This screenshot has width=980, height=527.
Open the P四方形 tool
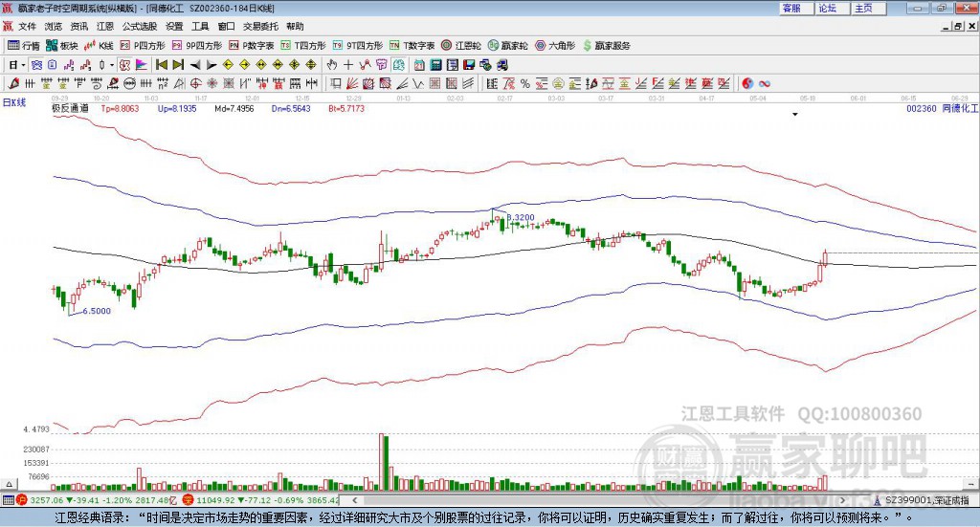pos(143,46)
